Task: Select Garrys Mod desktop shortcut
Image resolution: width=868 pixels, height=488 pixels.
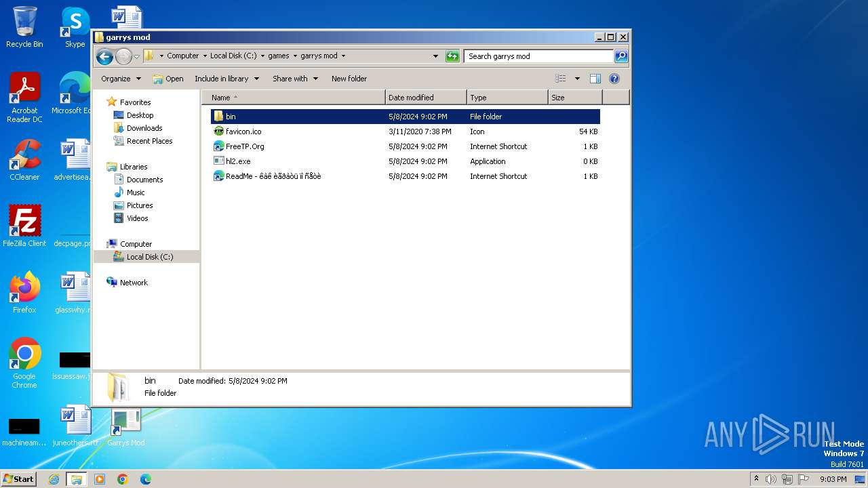Action: tap(125, 426)
